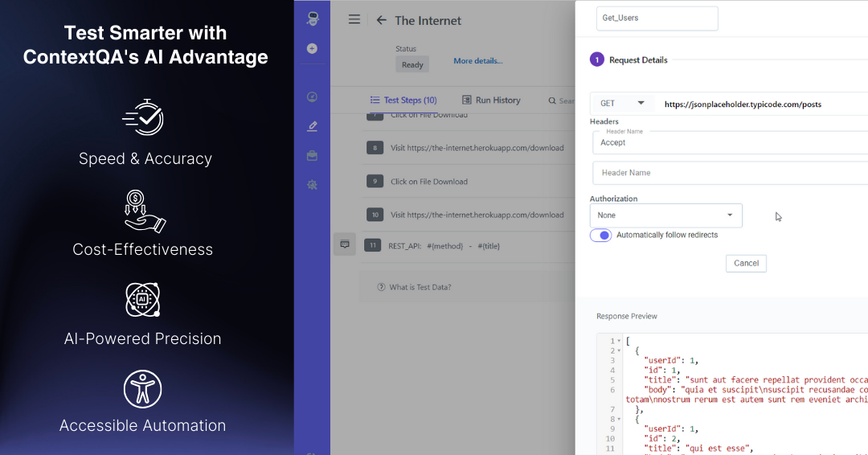Click the Get_Users name field
868x455 pixels.
click(x=657, y=18)
